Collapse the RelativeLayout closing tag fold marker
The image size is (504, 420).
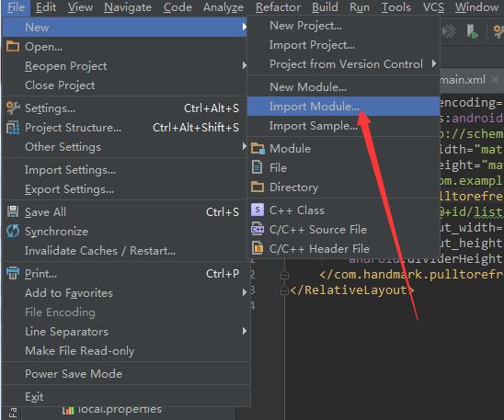coord(284,290)
